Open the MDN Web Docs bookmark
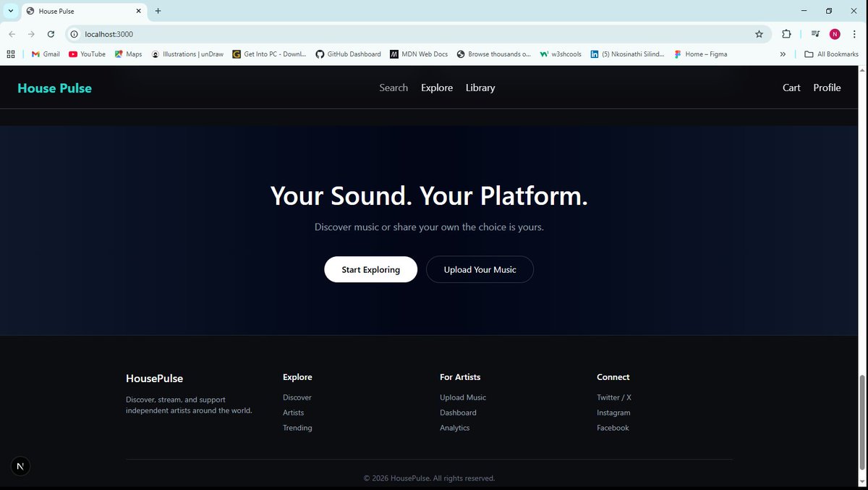The image size is (868, 490). (419, 54)
